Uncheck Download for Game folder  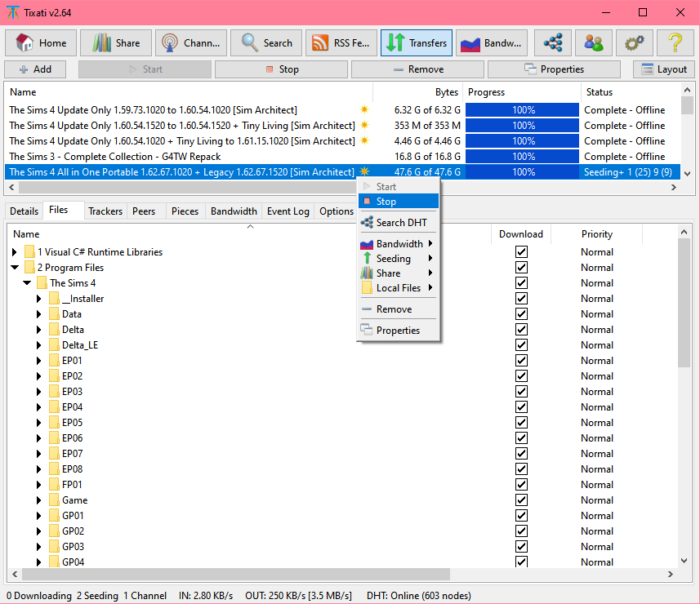click(x=521, y=500)
